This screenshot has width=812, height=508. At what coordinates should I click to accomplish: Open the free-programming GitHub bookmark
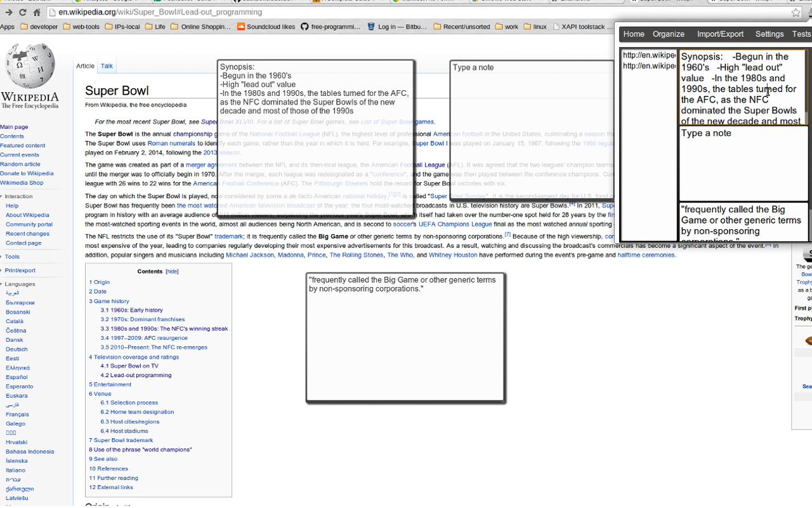[x=331, y=27]
